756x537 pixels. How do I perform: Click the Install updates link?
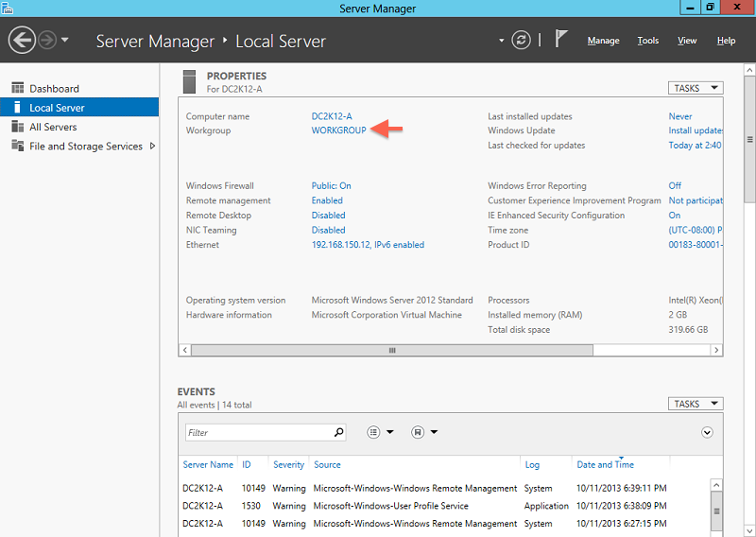coord(696,130)
